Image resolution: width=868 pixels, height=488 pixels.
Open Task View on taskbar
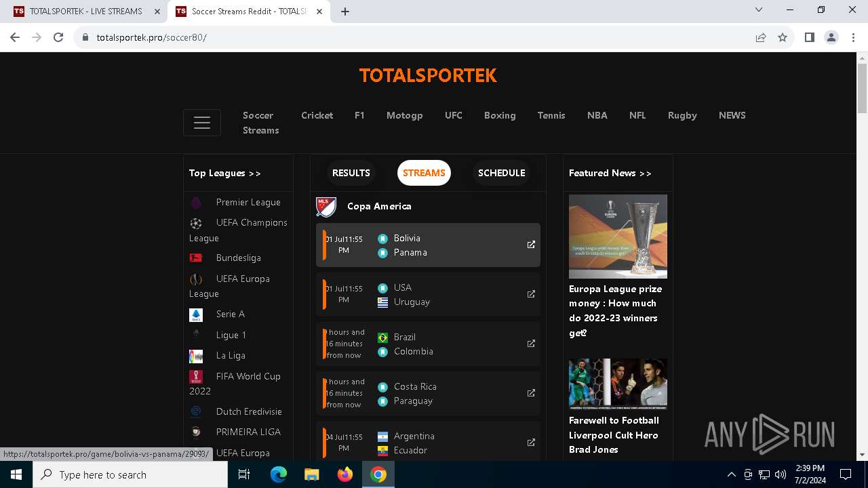click(x=245, y=474)
